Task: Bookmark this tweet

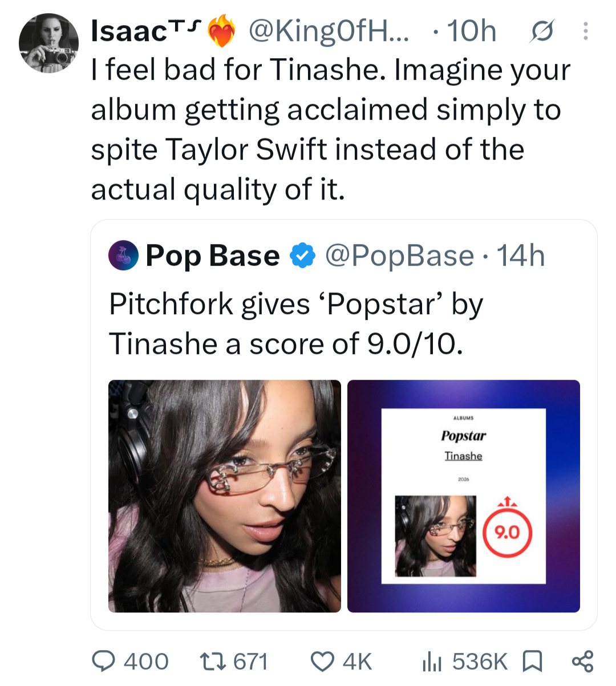Action: click(533, 661)
